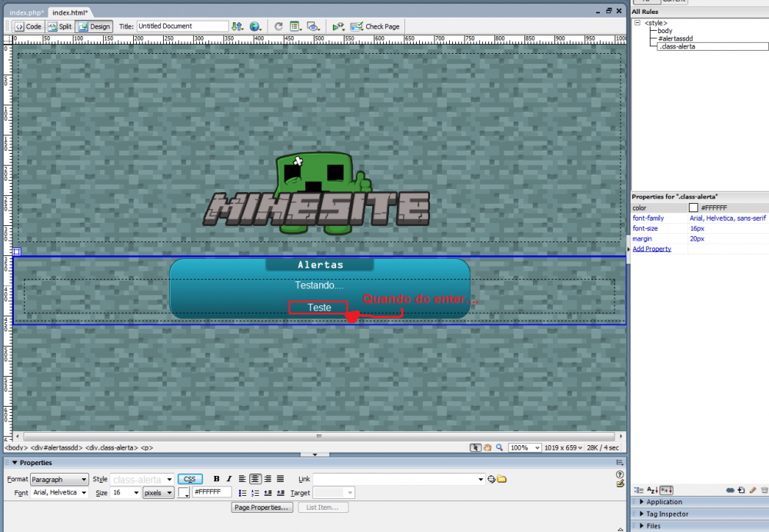Click the Browse for File folder icon
Viewport: 769px width, 532px height.
502,479
